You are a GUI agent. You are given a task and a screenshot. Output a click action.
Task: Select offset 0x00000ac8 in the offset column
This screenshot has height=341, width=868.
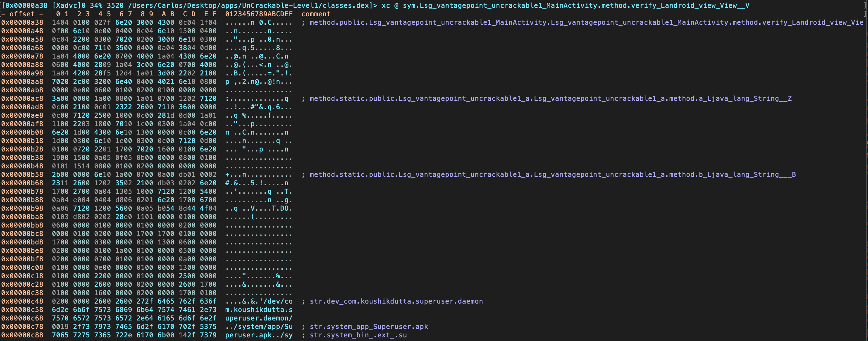click(22, 99)
